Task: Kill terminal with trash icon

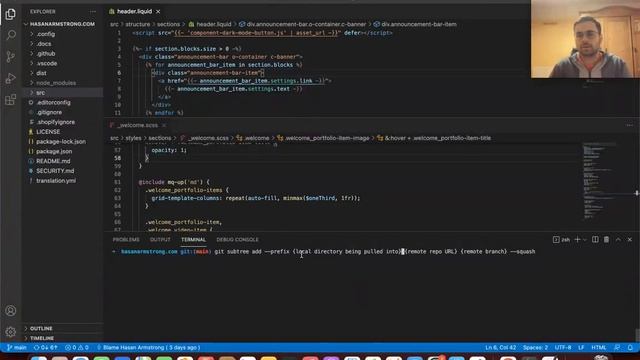Action: tap(607, 240)
